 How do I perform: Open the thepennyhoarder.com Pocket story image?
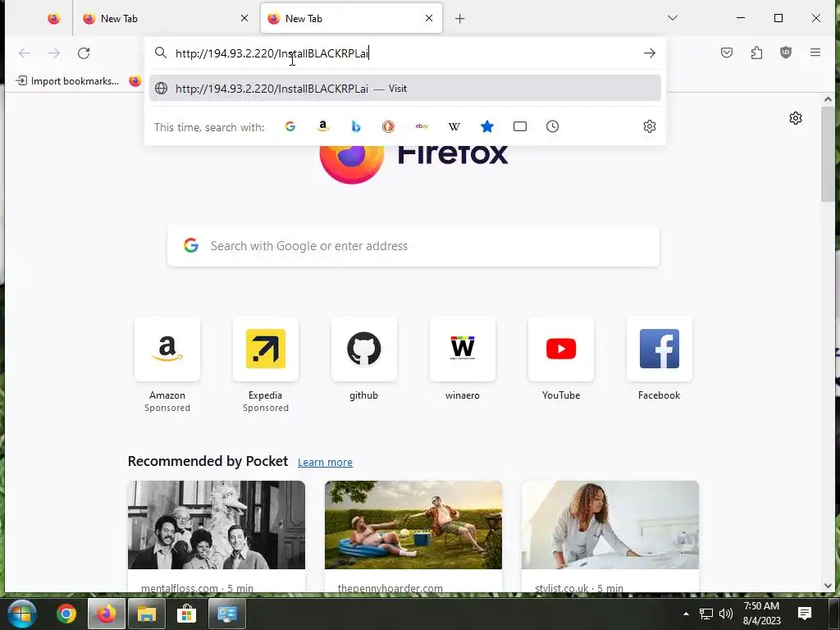tap(413, 525)
